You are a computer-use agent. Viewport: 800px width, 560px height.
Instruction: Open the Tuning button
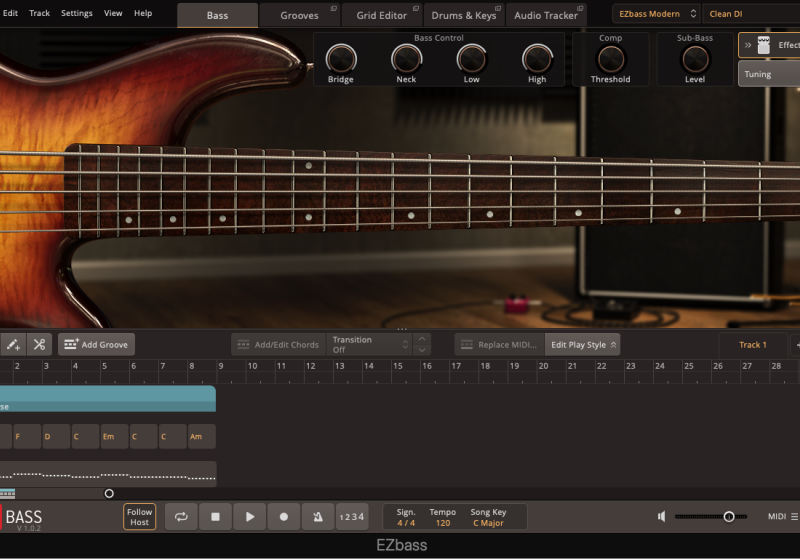click(769, 74)
